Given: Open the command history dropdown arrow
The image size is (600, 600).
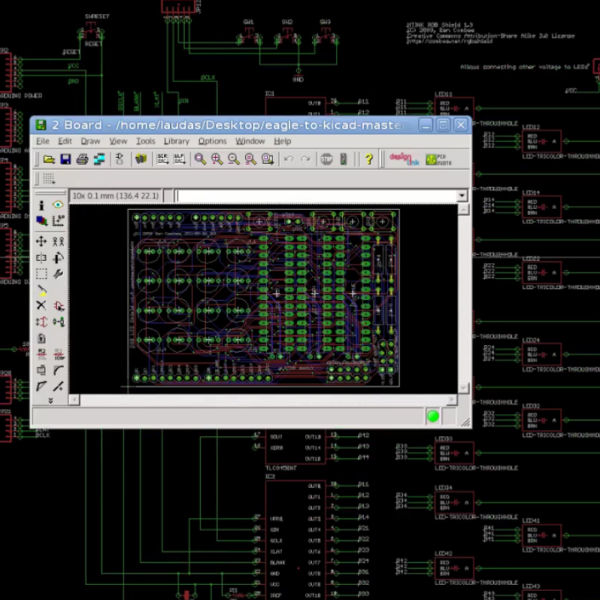Looking at the screenshot, I should pos(462,196).
